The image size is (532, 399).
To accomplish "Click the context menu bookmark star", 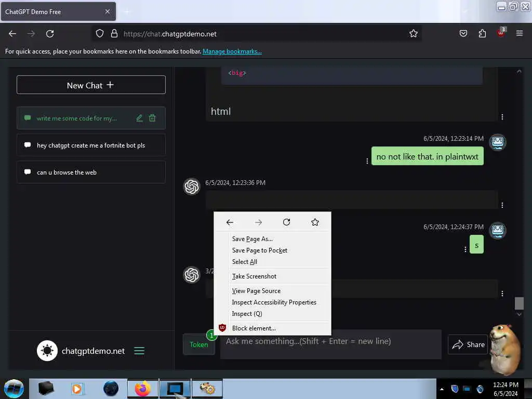I will click(315, 222).
